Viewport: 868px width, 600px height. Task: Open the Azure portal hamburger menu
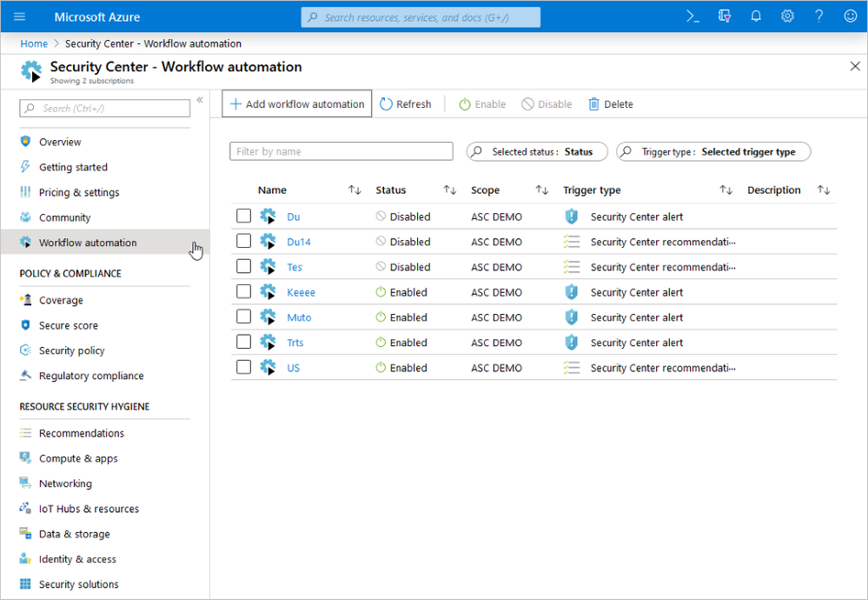tap(19, 17)
